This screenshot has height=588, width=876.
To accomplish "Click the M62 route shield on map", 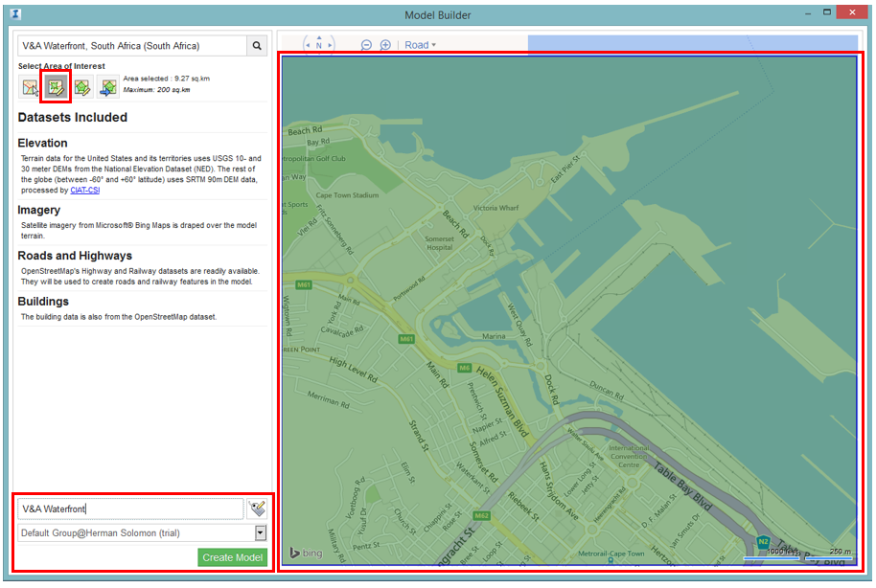I will tap(481, 515).
